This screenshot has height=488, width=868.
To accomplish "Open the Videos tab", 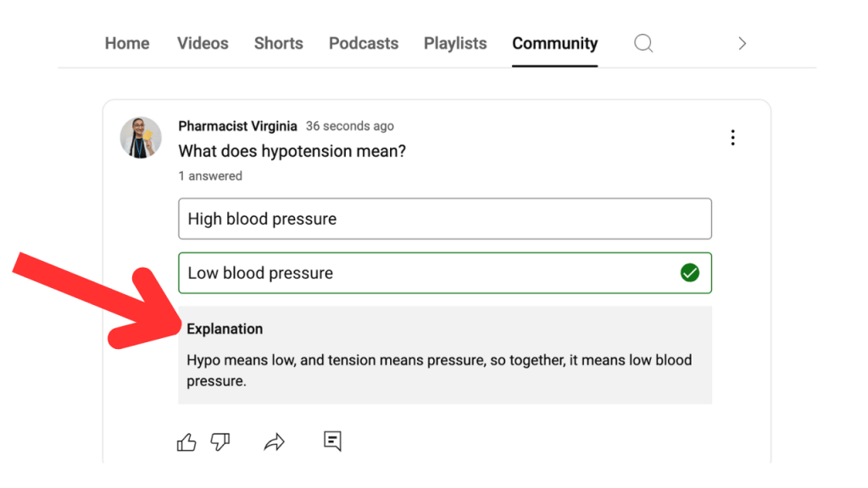I will point(202,43).
